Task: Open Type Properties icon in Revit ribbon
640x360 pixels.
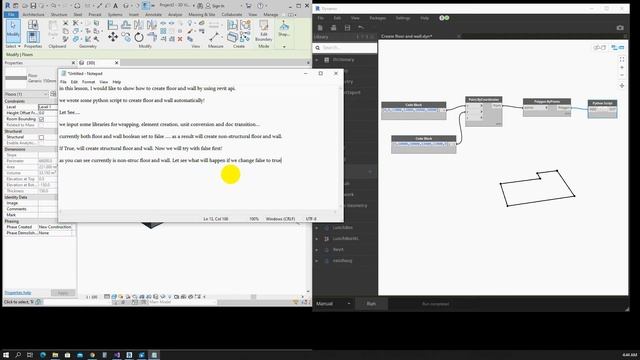Action: point(33,25)
